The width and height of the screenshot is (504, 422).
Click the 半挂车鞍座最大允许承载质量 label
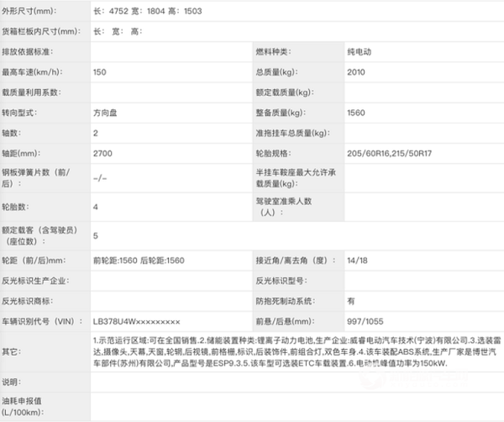tap(296, 178)
